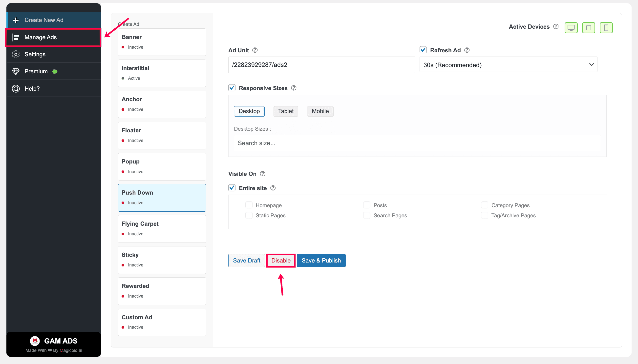The height and width of the screenshot is (364, 638).
Task: Check the Homepage checkbox
Action: click(249, 205)
